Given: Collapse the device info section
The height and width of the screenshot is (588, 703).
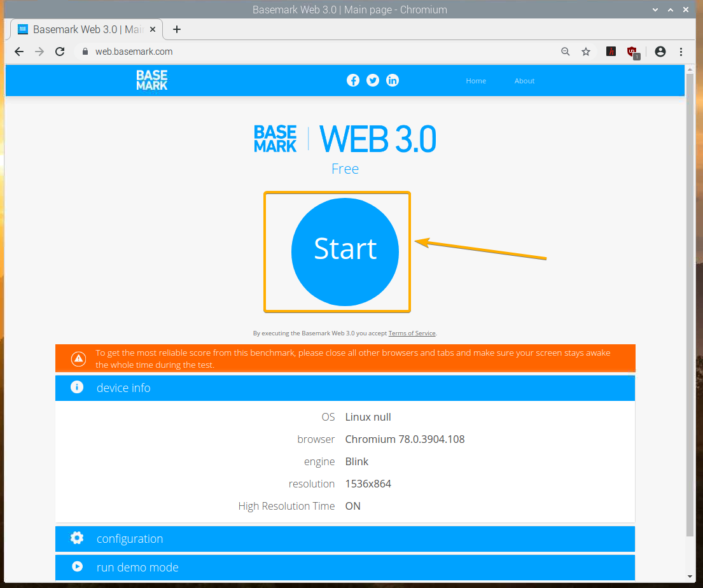Looking at the screenshot, I should click(x=345, y=388).
